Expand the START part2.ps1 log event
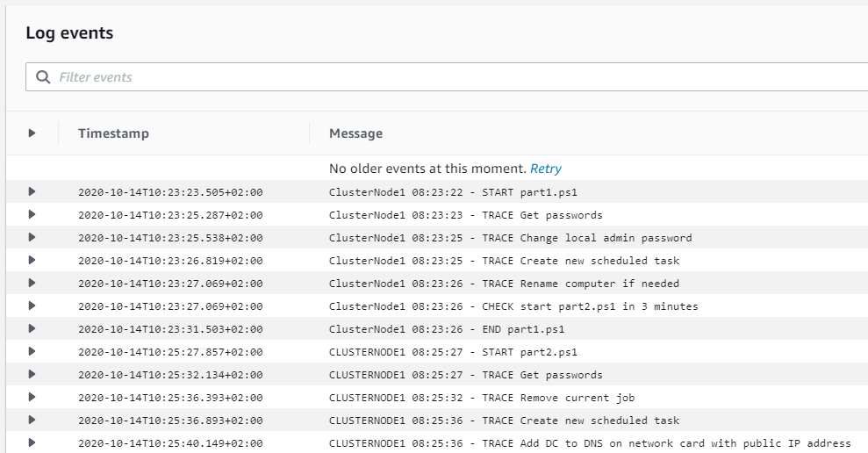The height and width of the screenshot is (453, 868). (x=32, y=351)
